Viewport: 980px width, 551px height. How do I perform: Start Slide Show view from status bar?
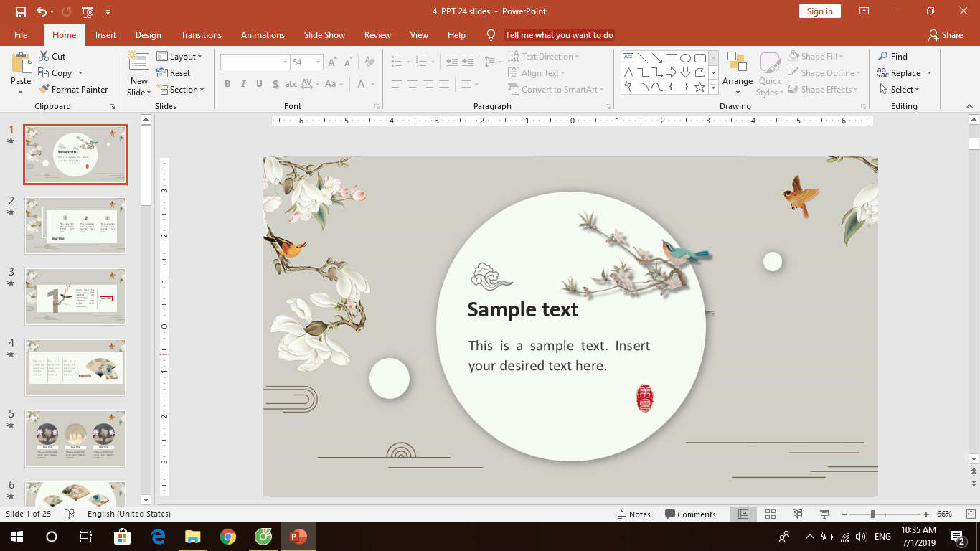coord(824,514)
